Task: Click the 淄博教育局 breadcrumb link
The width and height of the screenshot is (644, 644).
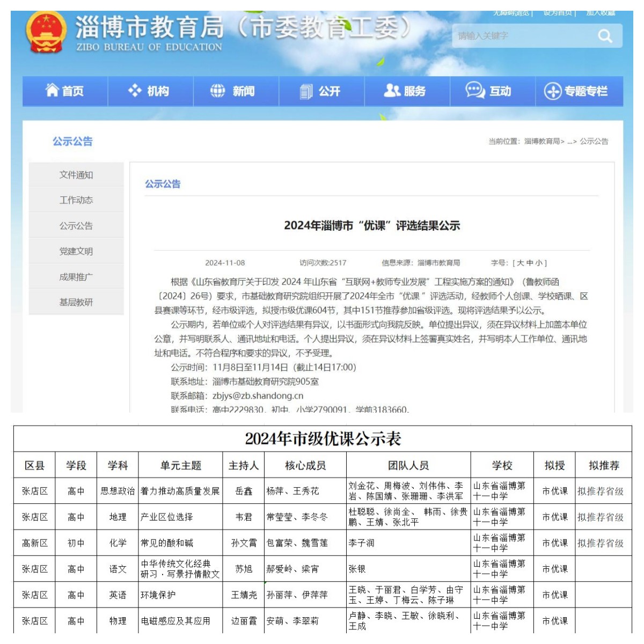Action: (x=542, y=142)
